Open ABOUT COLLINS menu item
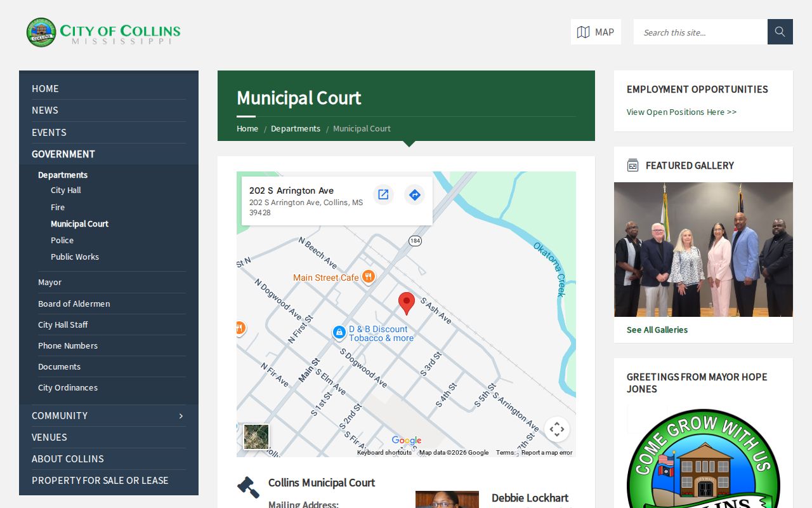Image resolution: width=812 pixels, height=508 pixels. (68, 458)
